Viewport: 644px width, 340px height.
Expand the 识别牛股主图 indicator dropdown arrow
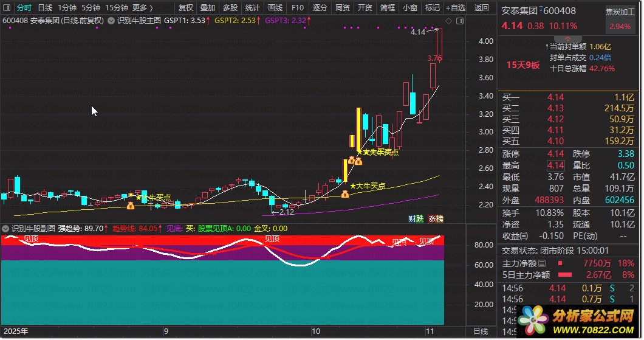(x=111, y=21)
